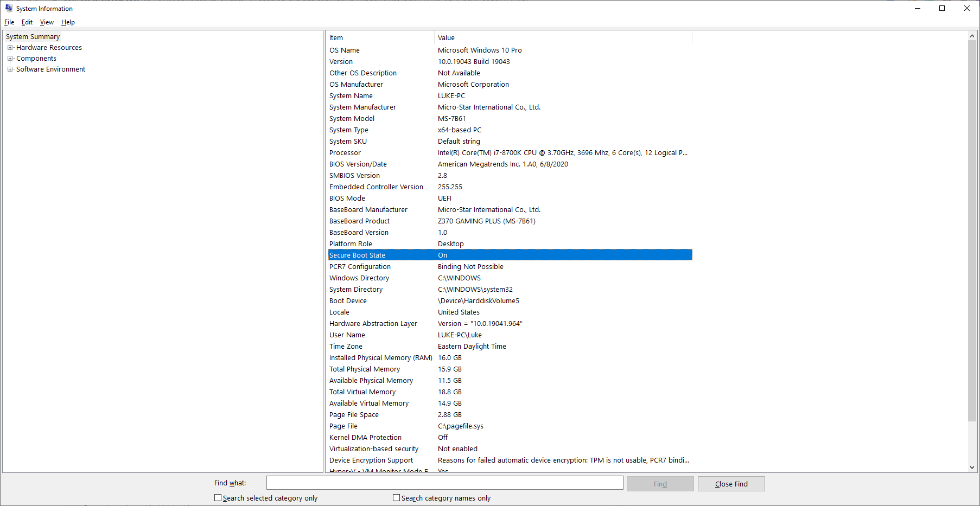Click the vertical scrollbar thumb

972,230
